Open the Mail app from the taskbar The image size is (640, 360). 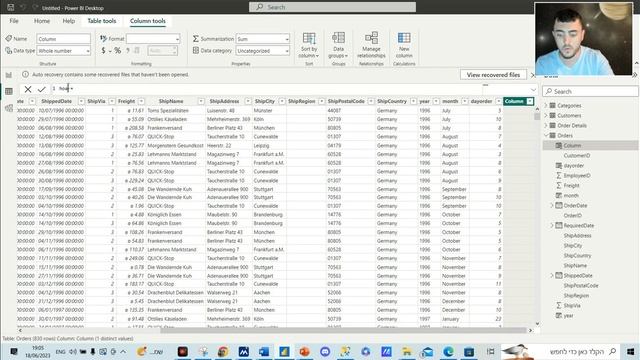point(427,351)
